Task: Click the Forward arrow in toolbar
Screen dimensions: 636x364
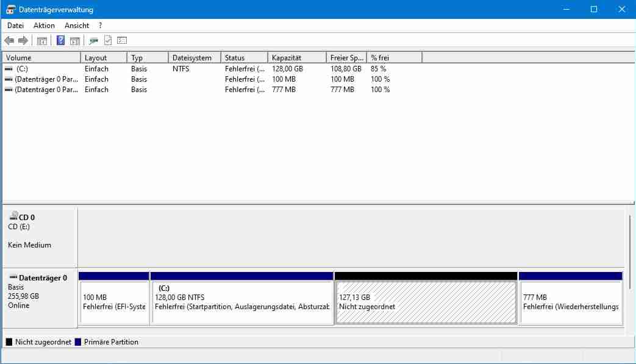Action: point(23,41)
